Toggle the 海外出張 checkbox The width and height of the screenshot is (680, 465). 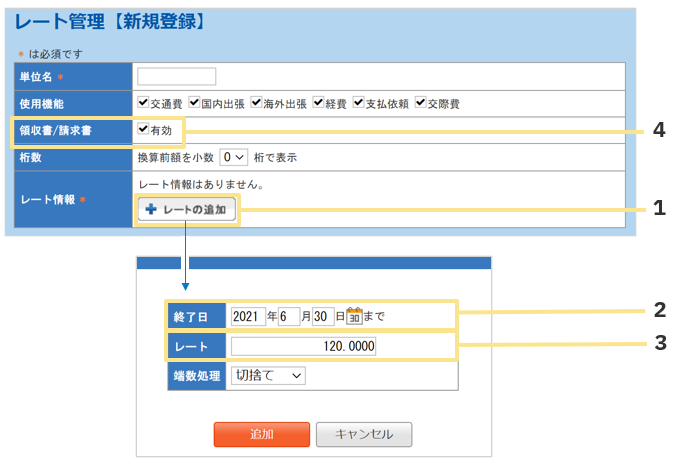[x=257, y=103]
